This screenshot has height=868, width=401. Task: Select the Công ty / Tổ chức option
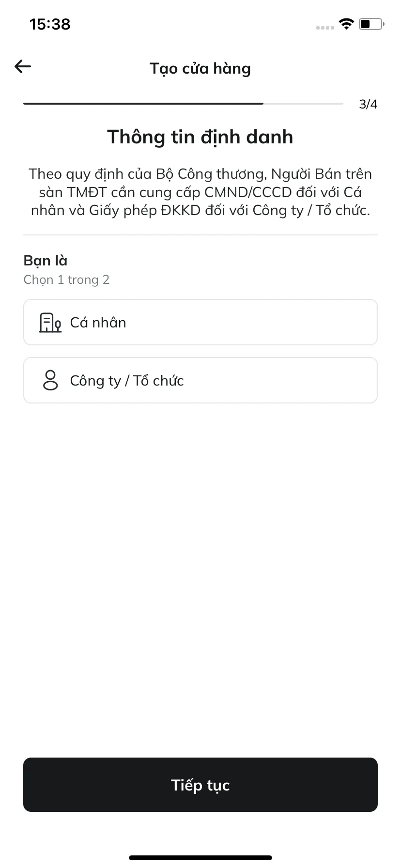(200, 380)
